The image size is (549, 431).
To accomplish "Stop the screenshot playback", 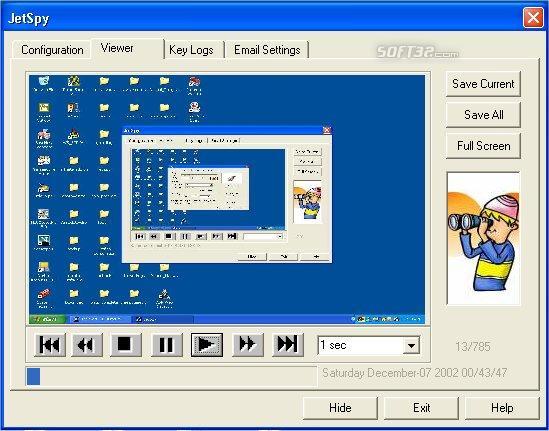I will coord(125,345).
